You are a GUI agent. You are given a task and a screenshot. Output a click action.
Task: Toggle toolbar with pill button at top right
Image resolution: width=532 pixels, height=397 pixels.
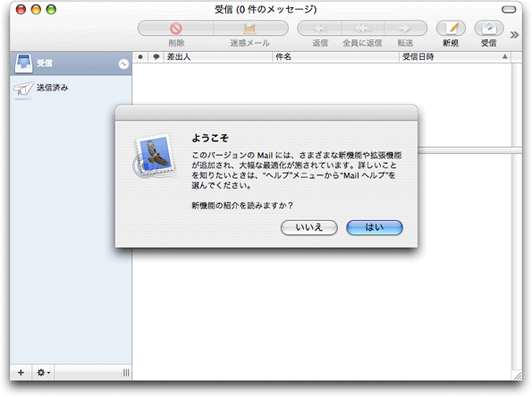pos(509,10)
